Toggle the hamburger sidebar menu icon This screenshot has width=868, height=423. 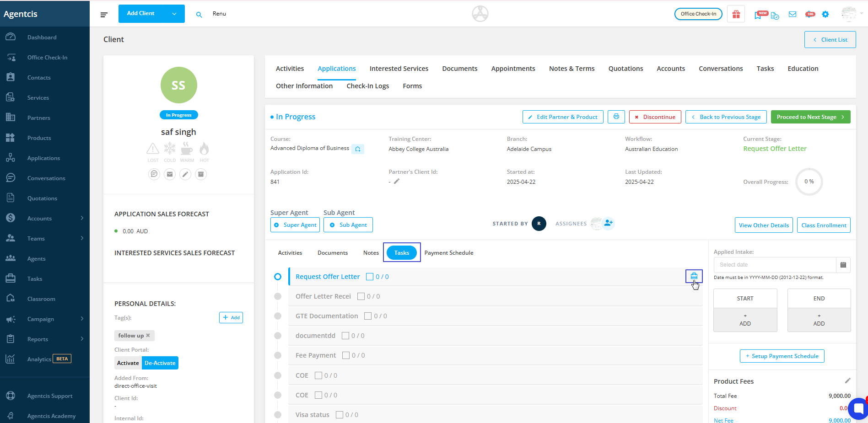pyautogui.click(x=104, y=15)
